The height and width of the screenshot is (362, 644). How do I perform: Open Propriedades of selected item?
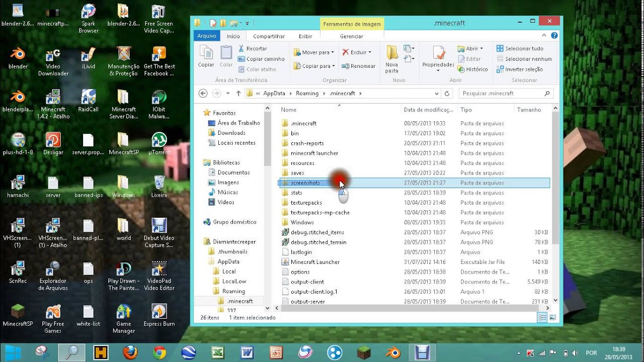coord(438,58)
